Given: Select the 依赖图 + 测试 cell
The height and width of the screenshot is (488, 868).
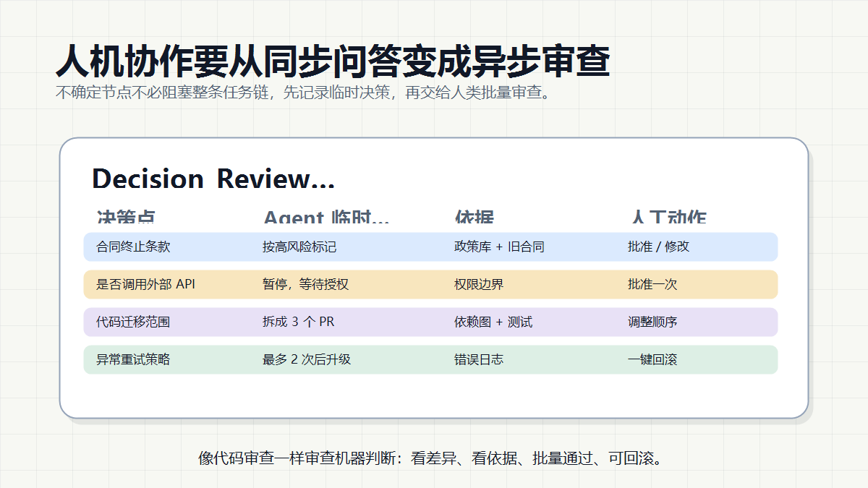Looking at the screenshot, I should [493, 322].
